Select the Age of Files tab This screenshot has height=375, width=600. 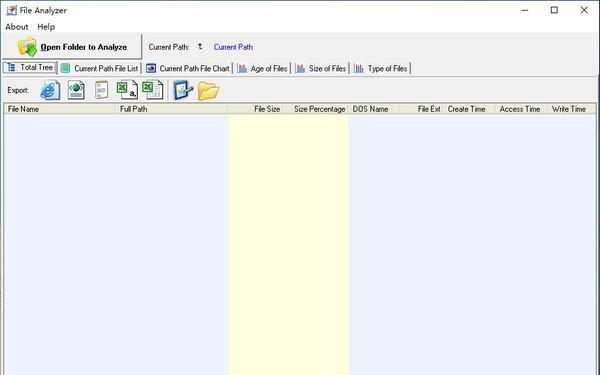coord(262,68)
